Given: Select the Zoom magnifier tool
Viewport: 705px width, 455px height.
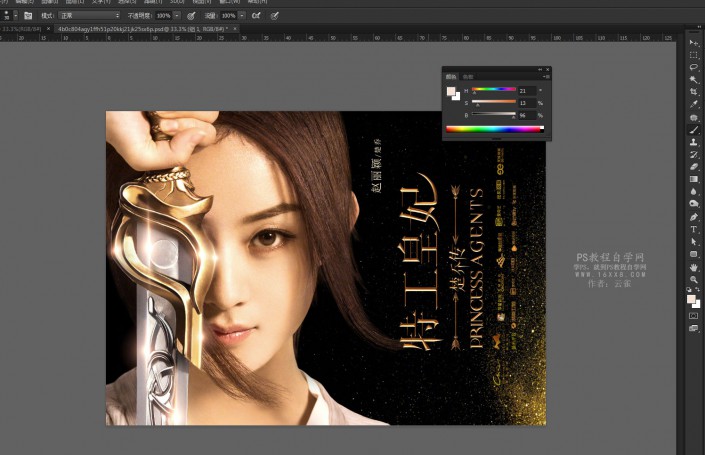Looking at the screenshot, I should tap(694, 279).
